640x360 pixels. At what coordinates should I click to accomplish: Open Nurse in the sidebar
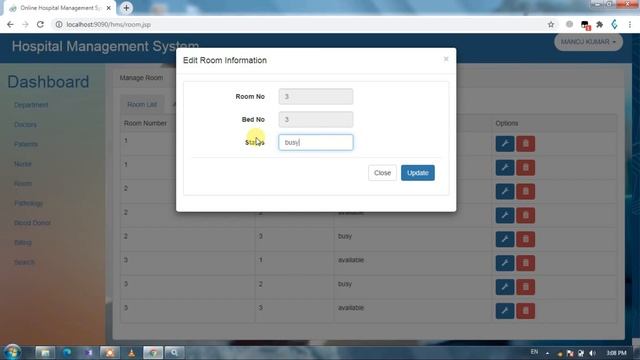coord(22,164)
